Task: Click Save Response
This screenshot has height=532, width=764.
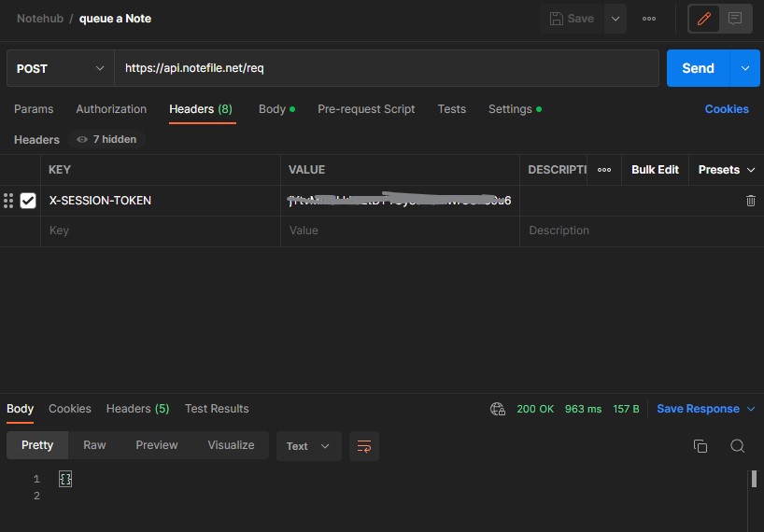Action: 698,409
